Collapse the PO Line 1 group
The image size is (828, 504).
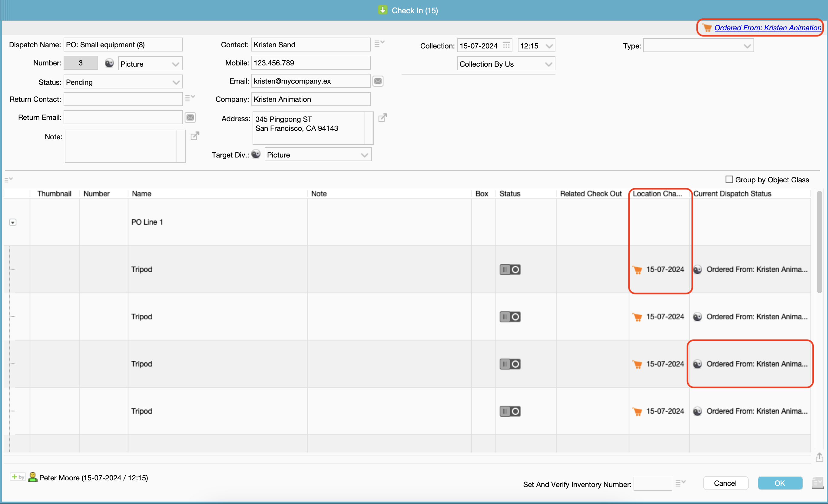[13, 222]
